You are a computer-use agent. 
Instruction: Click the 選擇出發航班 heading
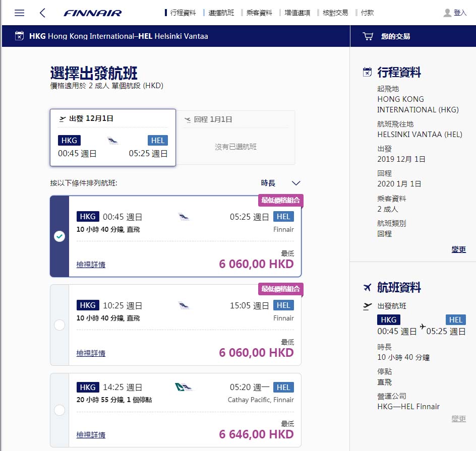tap(94, 73)
